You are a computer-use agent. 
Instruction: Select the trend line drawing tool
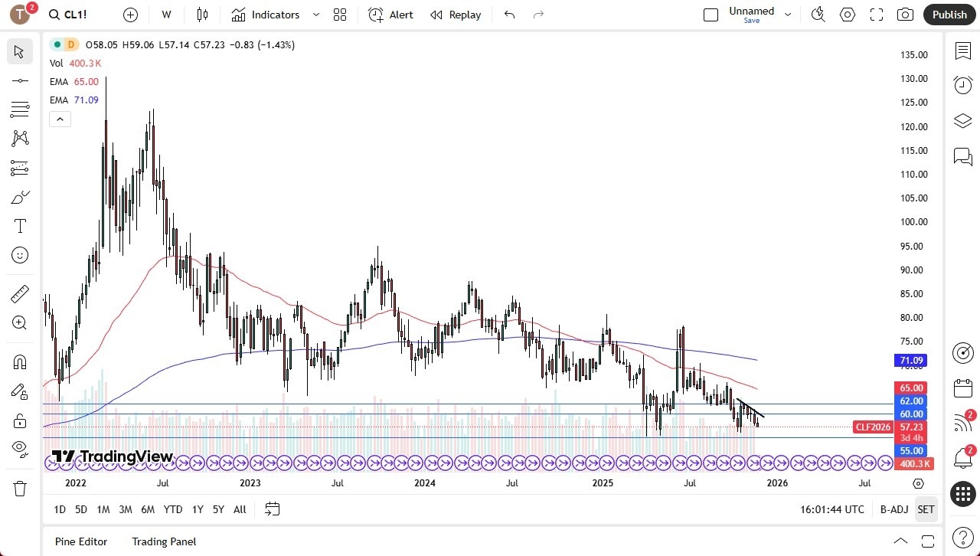tap(19, 80)
